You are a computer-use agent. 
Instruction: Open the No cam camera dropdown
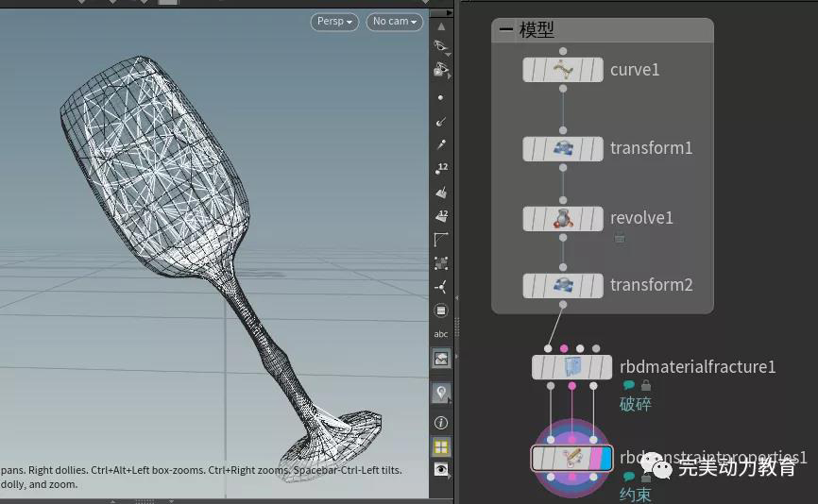394,21
